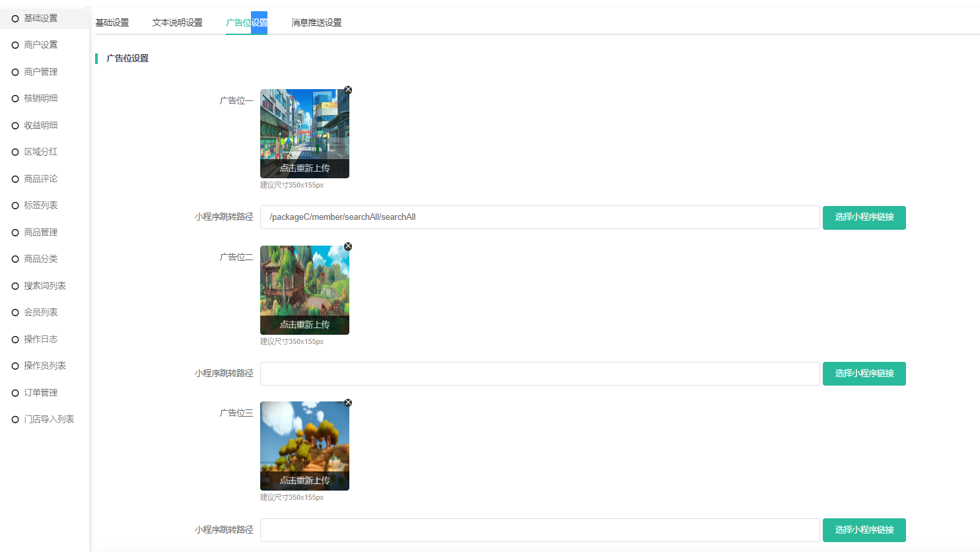Viewport: 980px width, 552px height.
Task: Click the 广告位设置 section heading
Action: point(127,59)
